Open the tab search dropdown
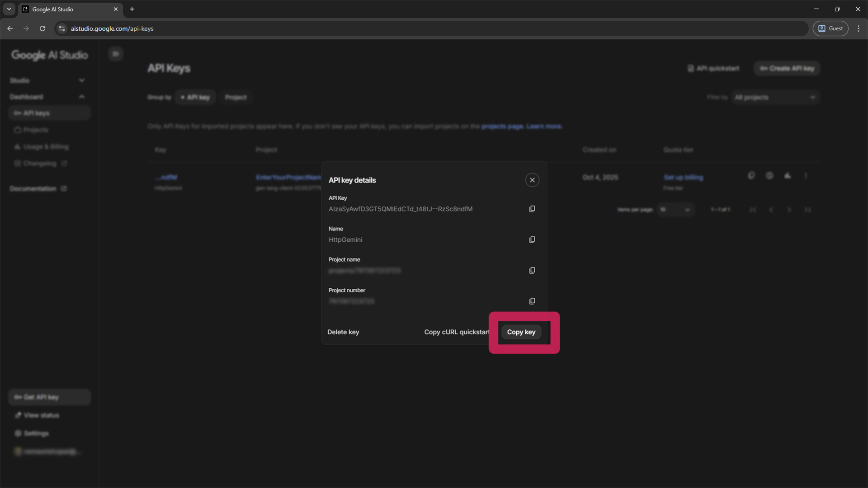The width and height of the screenshot is (868, 488). click(x=9, y=9)
